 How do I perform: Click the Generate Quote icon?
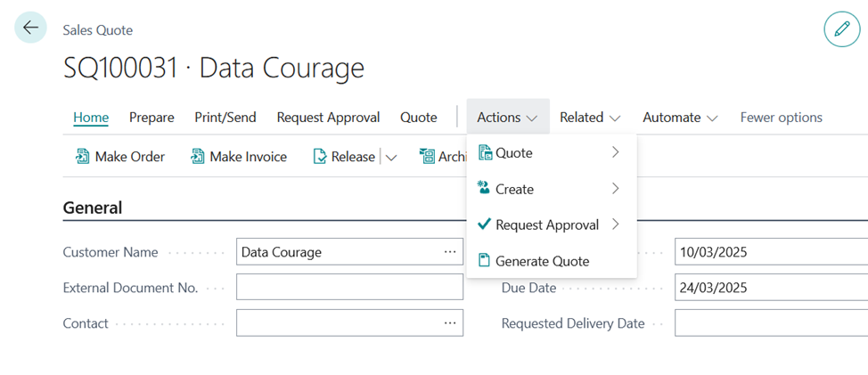486,261
